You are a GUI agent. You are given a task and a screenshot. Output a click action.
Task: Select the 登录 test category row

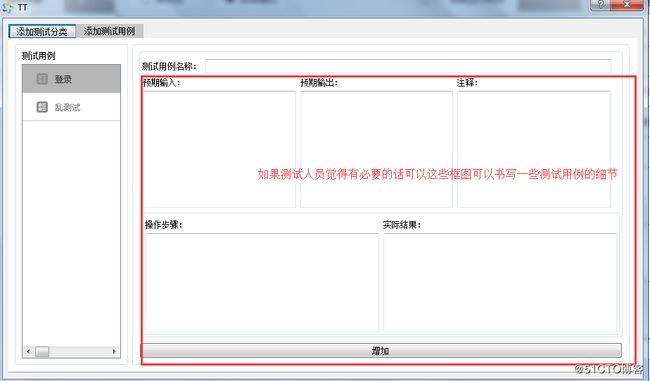[71, 79]
